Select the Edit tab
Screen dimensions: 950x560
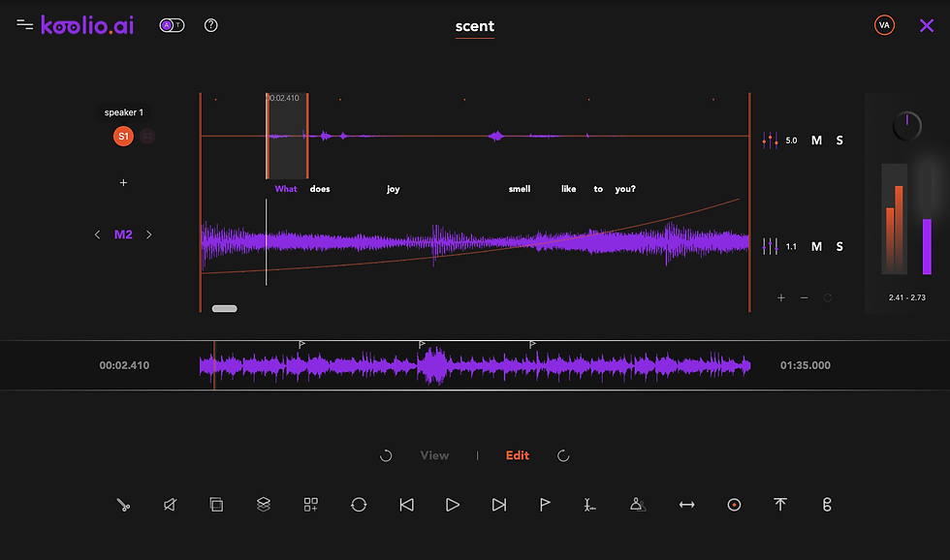tap(517, 455)
